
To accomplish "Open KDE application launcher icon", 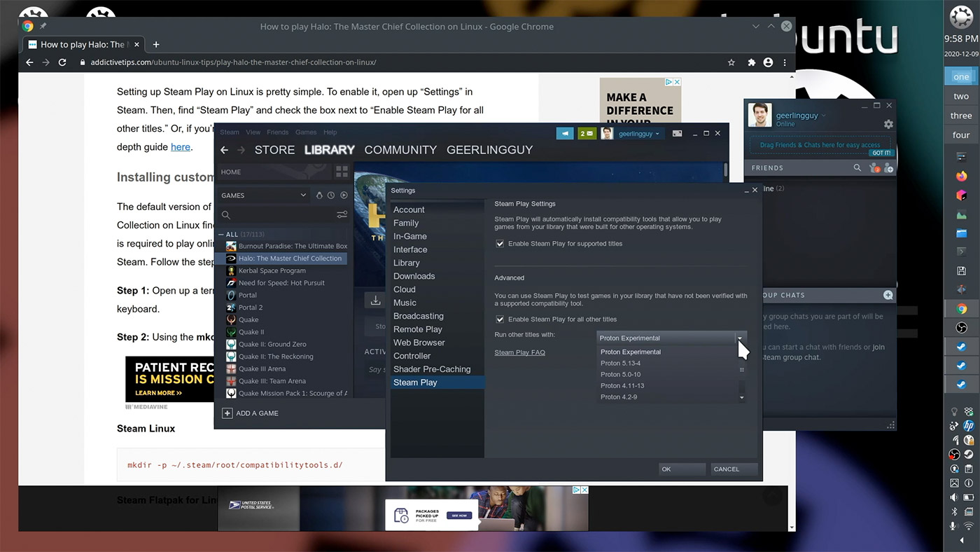I will point(962,16).
